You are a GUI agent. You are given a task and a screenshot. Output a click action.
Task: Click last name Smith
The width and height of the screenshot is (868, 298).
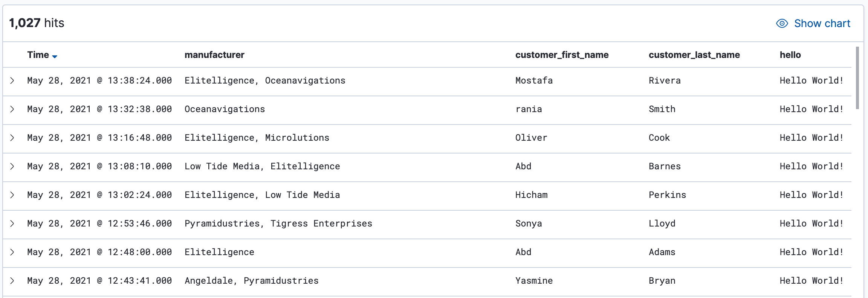[662, 109]
